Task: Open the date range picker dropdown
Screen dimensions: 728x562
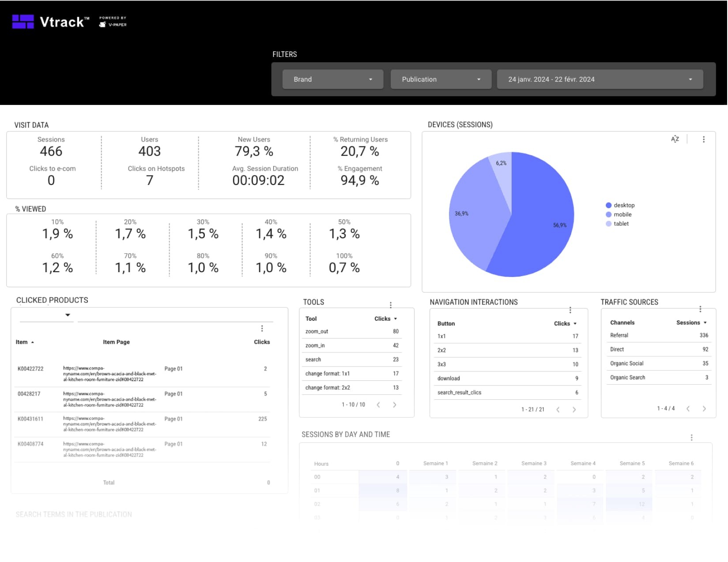Action: 600,79
